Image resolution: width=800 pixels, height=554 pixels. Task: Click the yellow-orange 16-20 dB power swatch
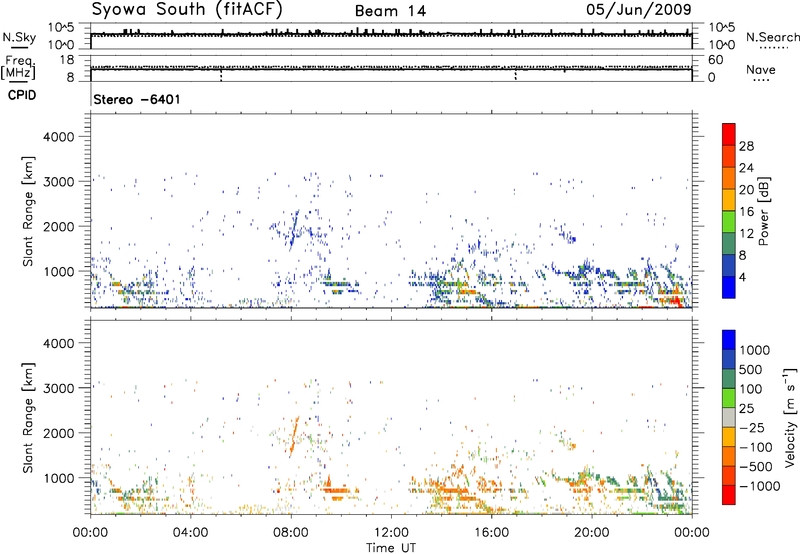click(729, 199)
